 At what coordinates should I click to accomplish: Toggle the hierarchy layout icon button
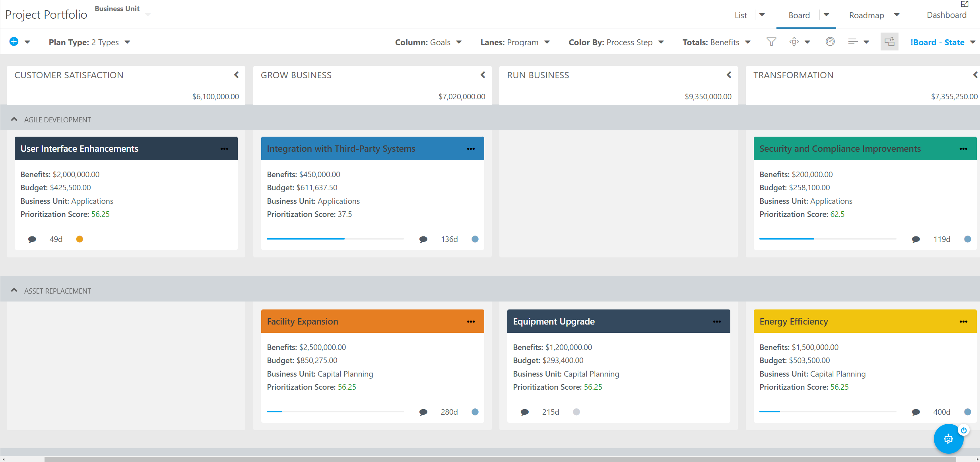pos(889,42)
